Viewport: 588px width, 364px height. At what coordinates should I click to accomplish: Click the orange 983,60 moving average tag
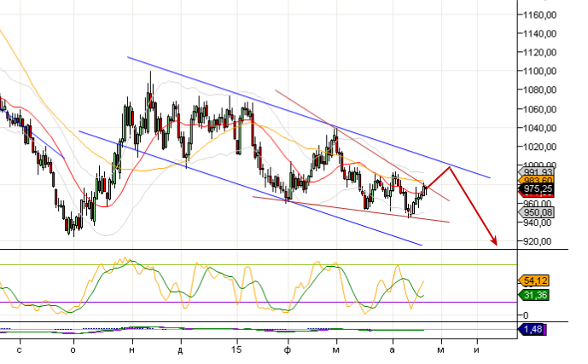click(x=539, y=181)
